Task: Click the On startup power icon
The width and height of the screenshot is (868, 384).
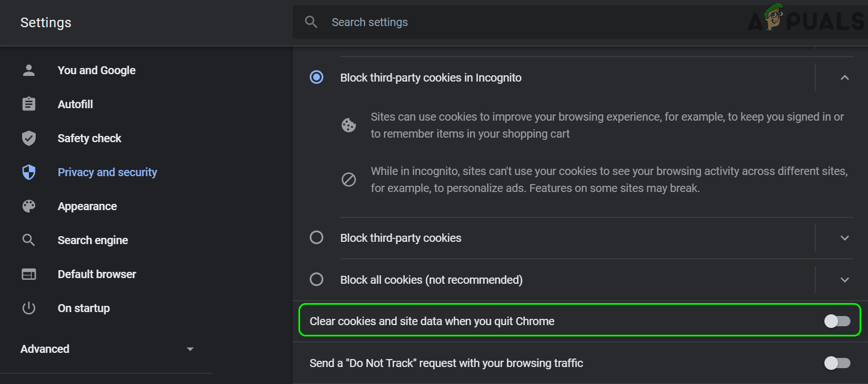Action: click(x=28, y=308)
